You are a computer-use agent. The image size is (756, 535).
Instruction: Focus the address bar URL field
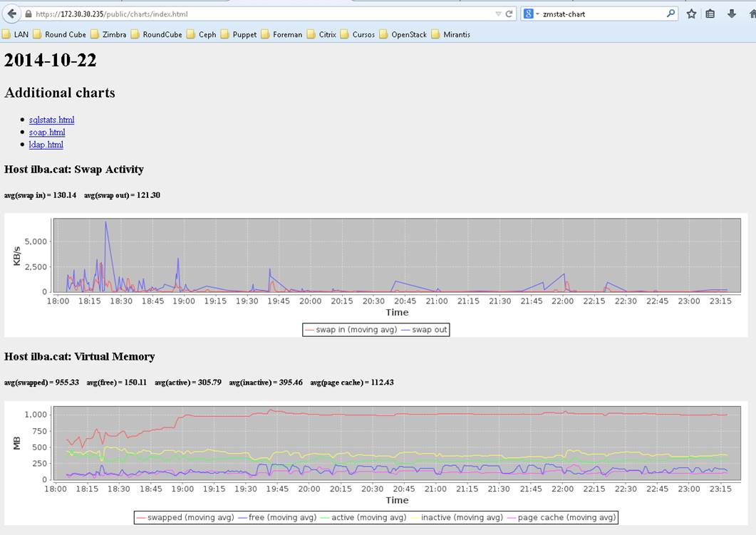tap(263, 14)
